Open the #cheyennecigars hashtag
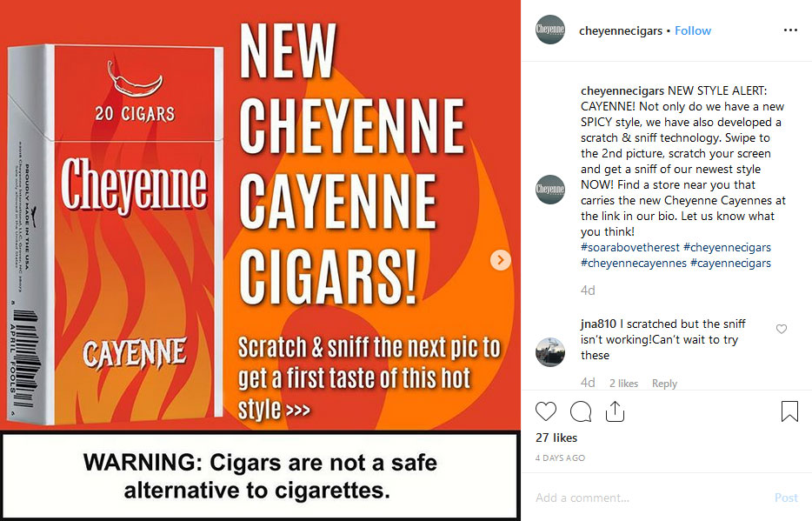812x521 pixels. [x=727, y=248]
